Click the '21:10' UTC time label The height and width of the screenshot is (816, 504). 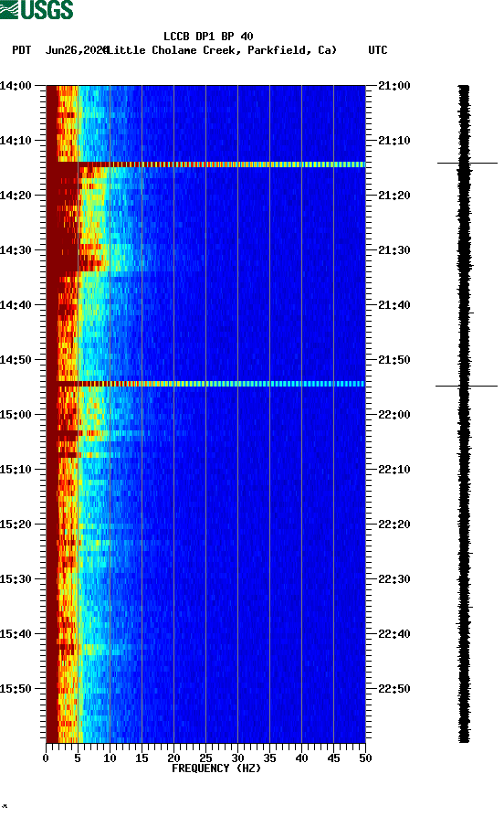(394, 141)
